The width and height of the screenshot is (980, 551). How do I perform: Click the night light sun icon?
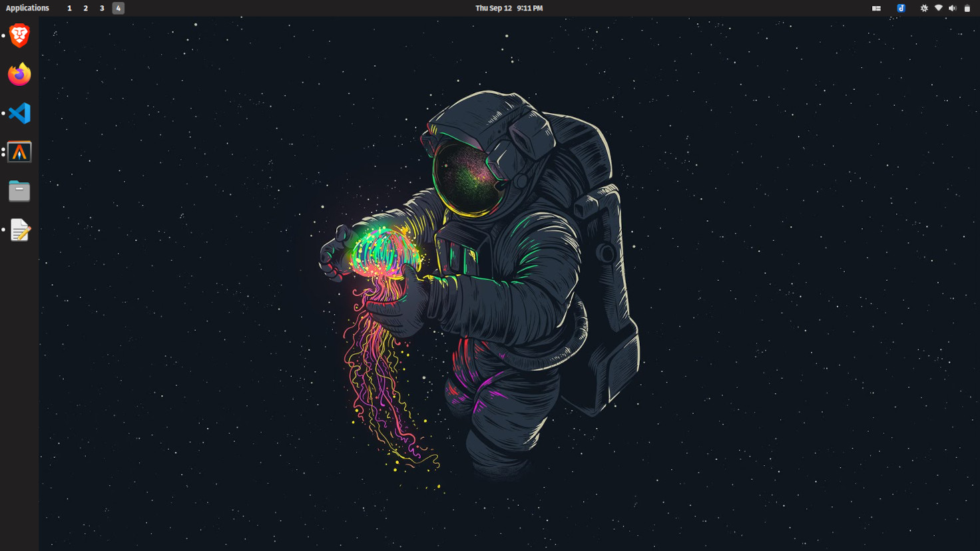tap(924, 8)
